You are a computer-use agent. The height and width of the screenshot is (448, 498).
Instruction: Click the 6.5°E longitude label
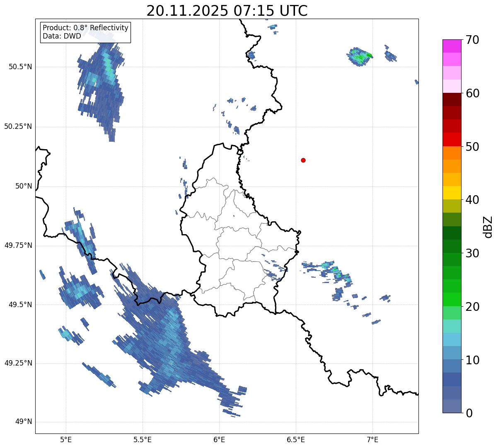[x=296, y=440]
